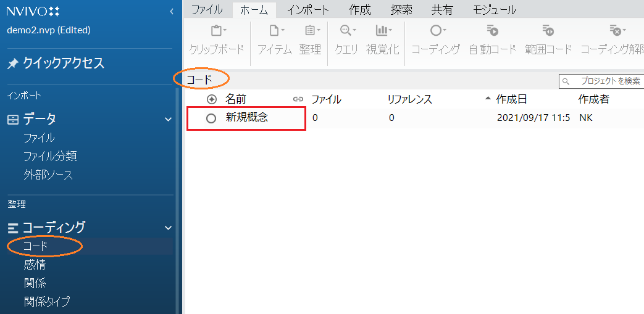Viewport: 644px width, 314px height.
Task: Sort by the 作成日 column header
Action: coord(511,99)
